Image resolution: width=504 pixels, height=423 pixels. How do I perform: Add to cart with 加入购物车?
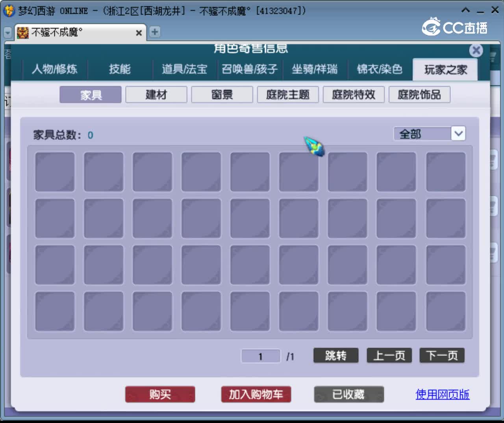pos(256,394)
